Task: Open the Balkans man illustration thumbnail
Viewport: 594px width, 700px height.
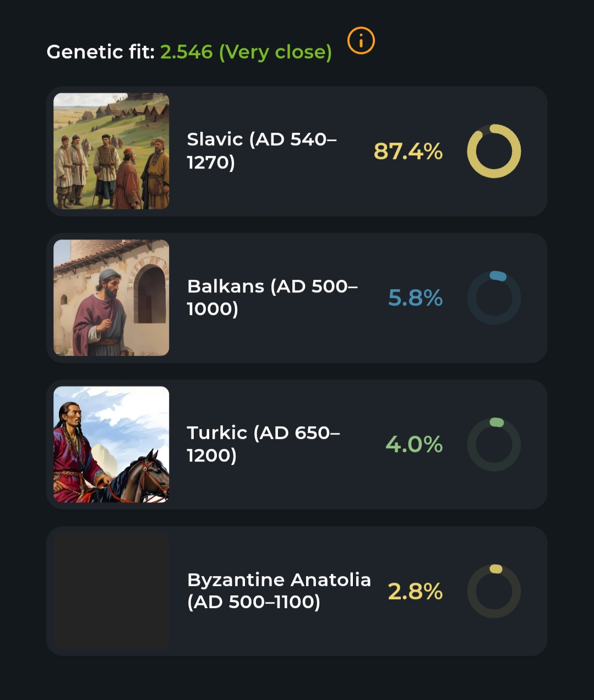Action: [111, 298]
